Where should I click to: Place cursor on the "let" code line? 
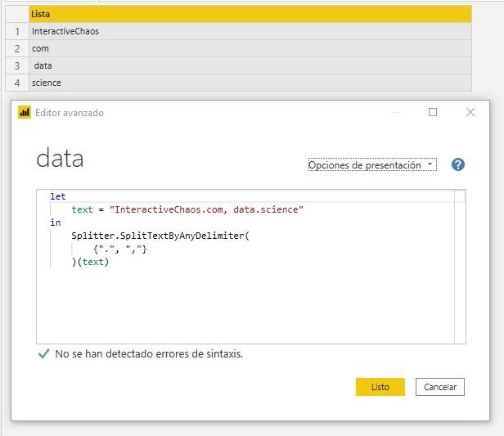click(x=58, y=196)
